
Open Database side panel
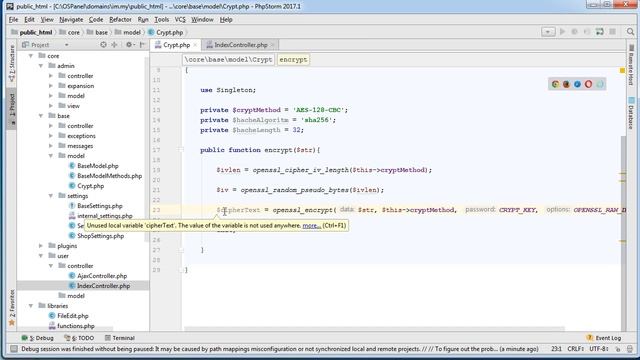631,113
